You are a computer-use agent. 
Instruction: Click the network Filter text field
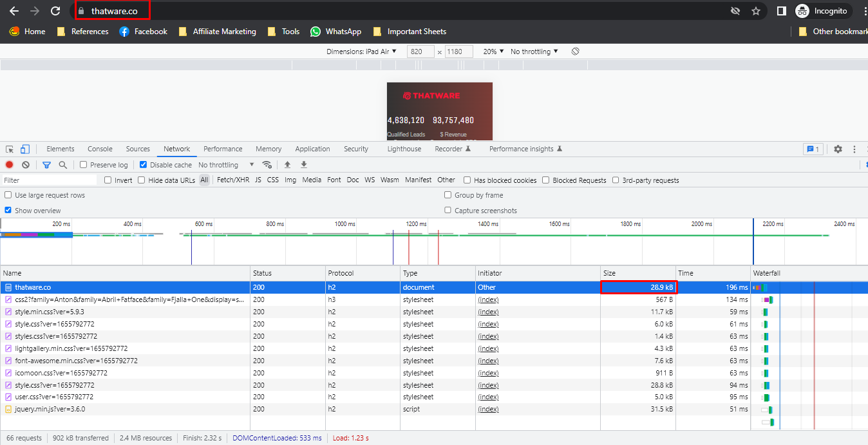[50, 180]
